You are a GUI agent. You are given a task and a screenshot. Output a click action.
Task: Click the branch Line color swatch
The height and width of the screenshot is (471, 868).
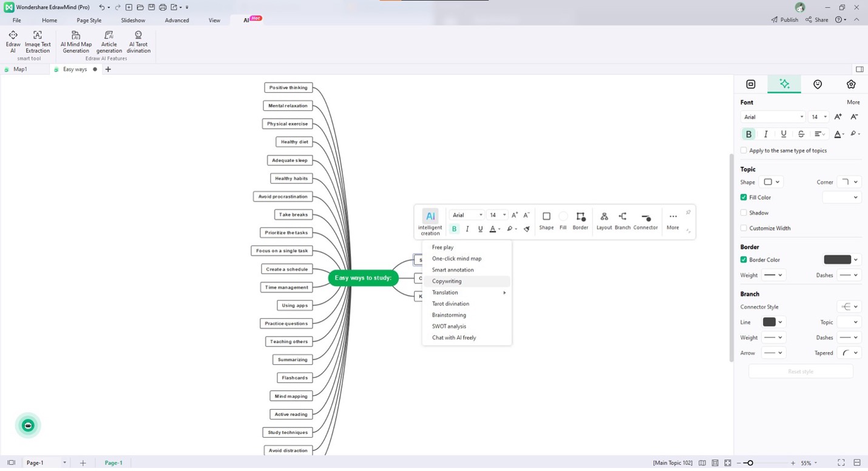769,322
